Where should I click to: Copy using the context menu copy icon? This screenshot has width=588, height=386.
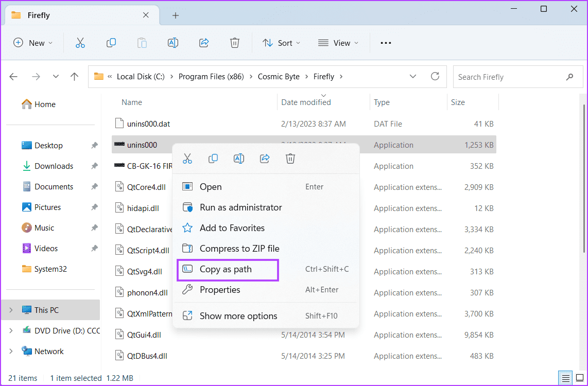tap(213, 159)
